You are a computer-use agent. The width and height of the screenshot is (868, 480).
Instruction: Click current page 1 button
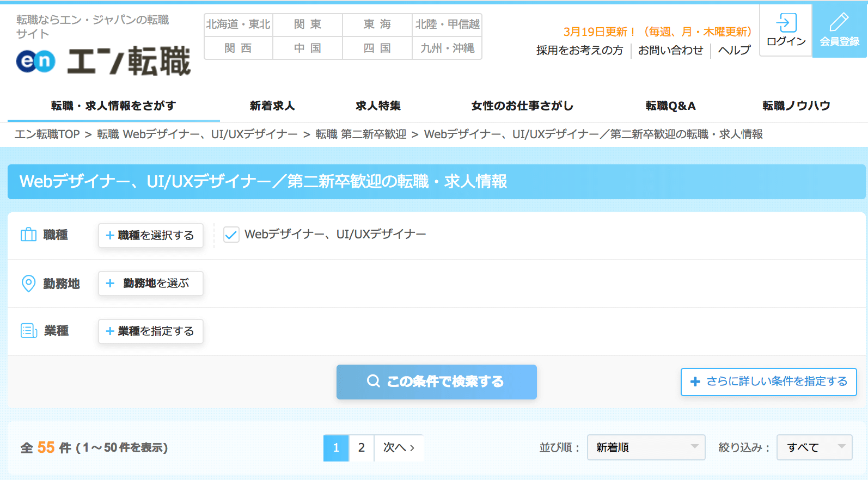(336, 448)
